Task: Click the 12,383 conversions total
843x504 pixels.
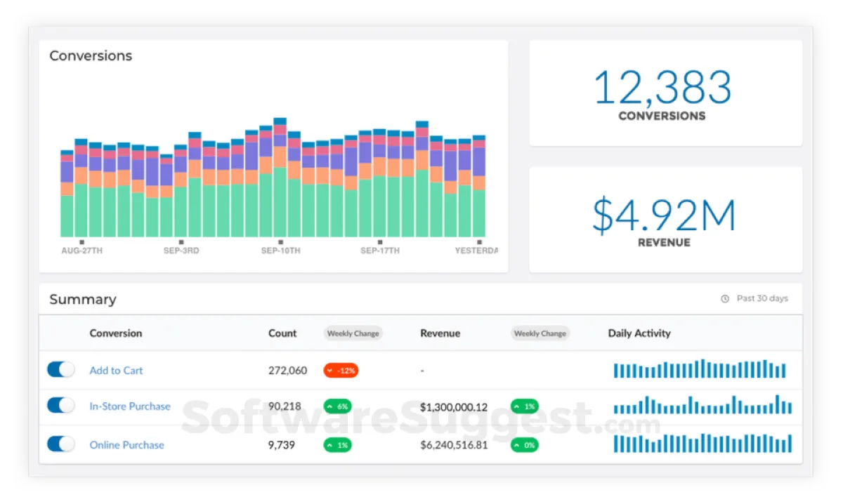Action: [x=662, y=88]
